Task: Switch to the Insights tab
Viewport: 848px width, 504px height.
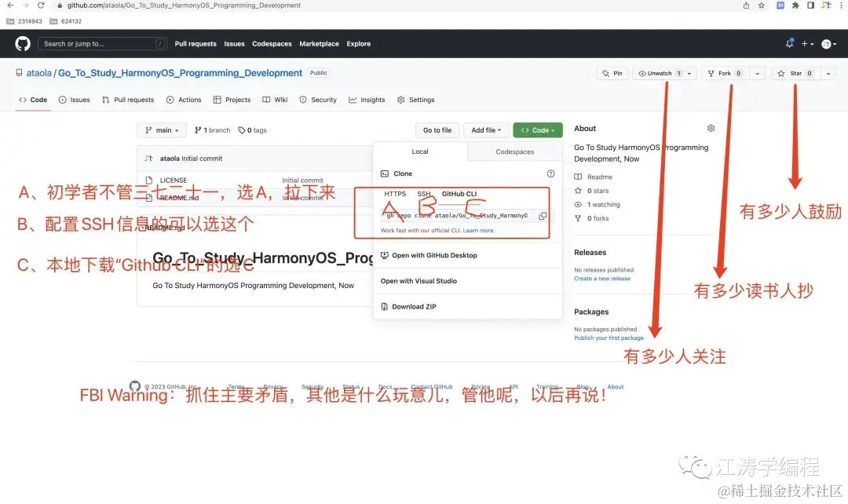Action: pos(367,100)
